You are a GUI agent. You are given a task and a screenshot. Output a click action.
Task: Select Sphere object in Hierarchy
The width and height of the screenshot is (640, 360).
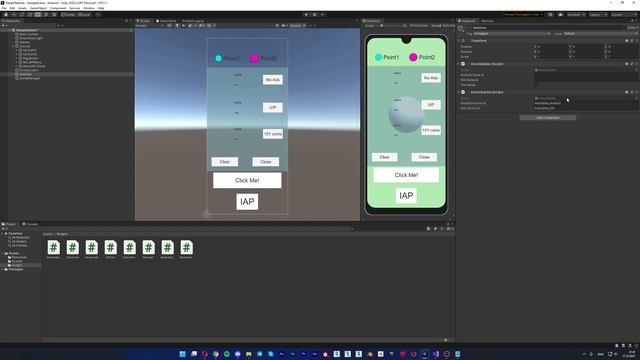(24, 42)
